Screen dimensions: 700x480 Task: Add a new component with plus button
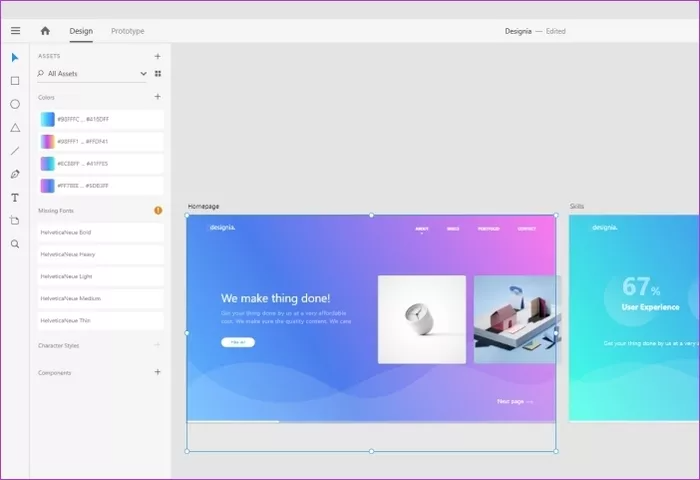tap(157, 372)
